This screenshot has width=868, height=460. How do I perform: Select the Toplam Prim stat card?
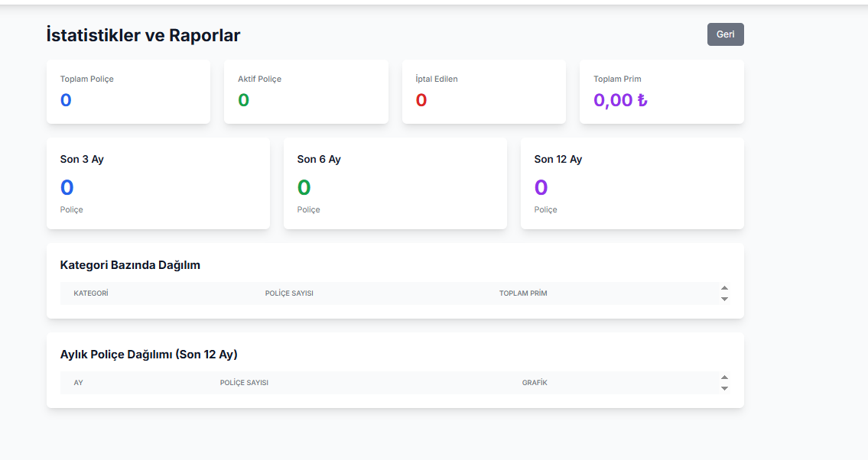click(x=662, y=92)
